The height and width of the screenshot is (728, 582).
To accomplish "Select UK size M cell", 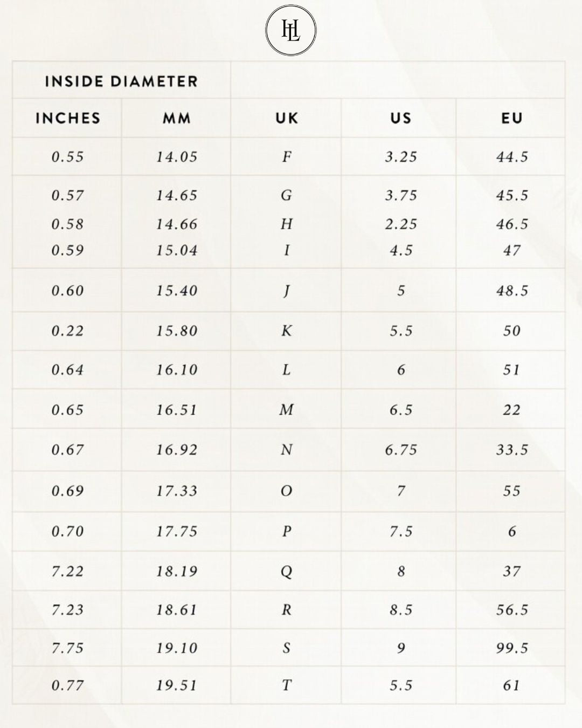I will pyautogui.click(x=287, y=410).
